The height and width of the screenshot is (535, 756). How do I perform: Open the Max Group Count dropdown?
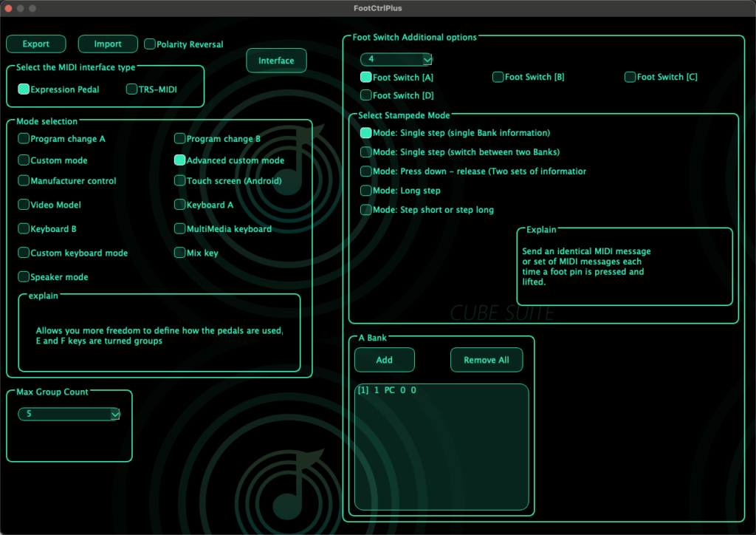(69, 415)
